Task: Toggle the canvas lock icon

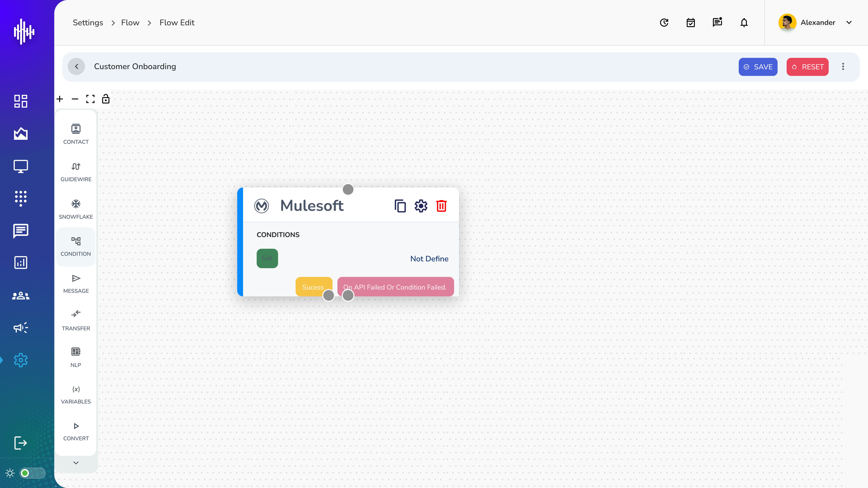Action: tap(106, 99)
